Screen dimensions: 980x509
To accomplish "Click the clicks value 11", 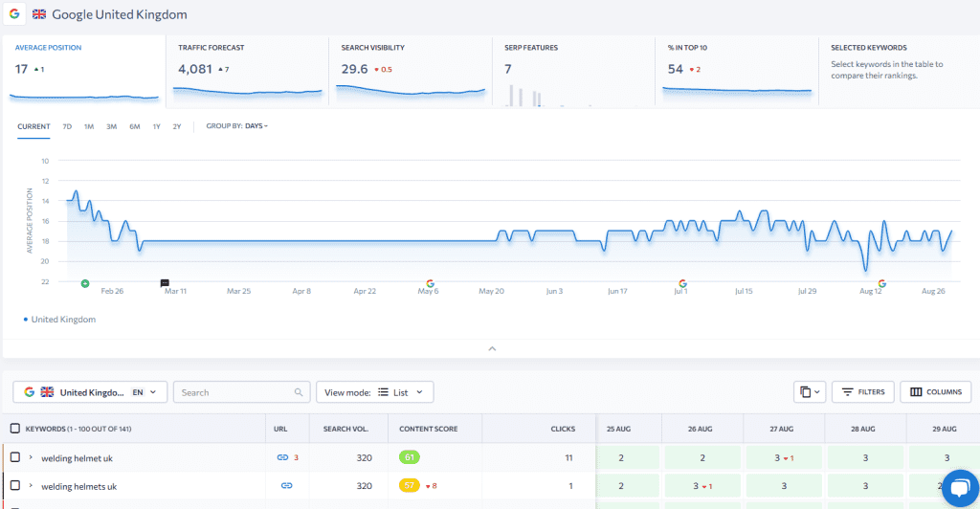I will click(568, 457).
